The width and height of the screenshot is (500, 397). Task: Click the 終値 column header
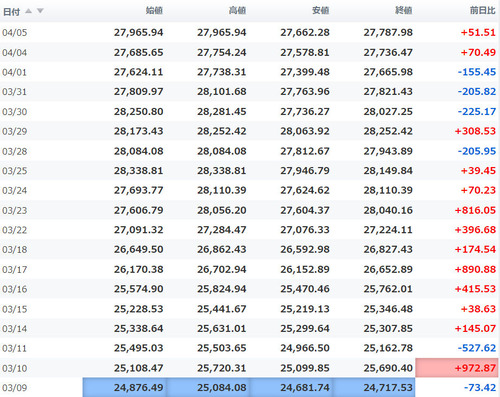pos(404,11)
